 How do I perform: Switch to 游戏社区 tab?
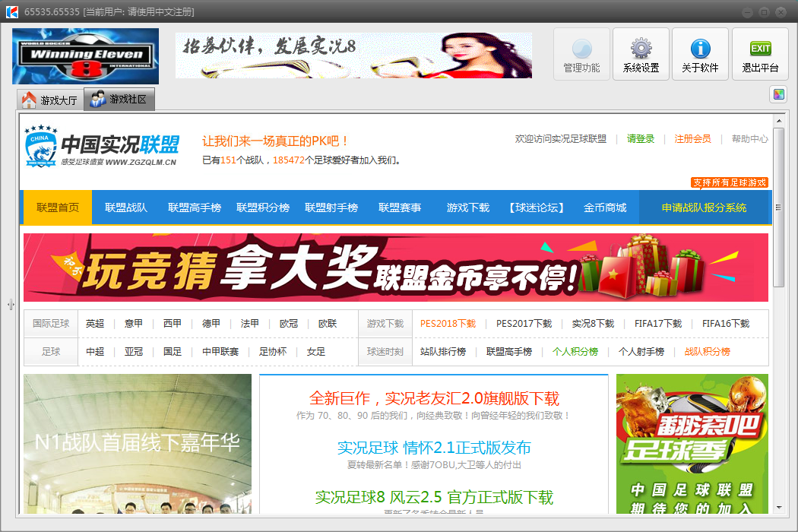coord(119,100)
